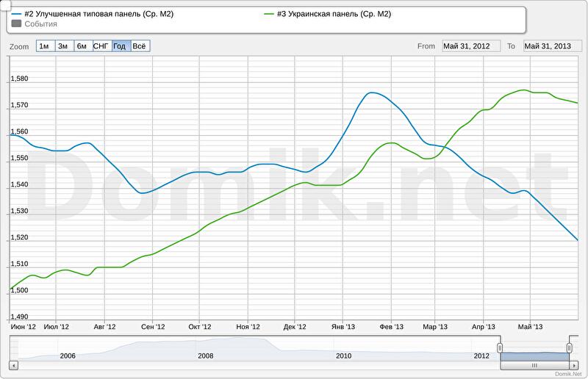The width and height of the screenshot is (588, 379).
Task: Click the To date input field
Action: pos(552,46)
